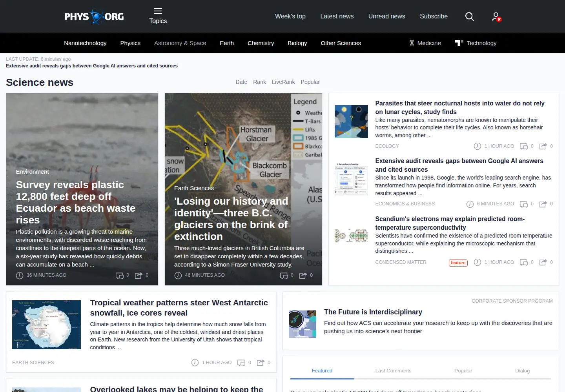The width and height of the screenshot is (565, 392).
Task: Open The Future is Interdisciplinary sponsor link
Action: 373,312
